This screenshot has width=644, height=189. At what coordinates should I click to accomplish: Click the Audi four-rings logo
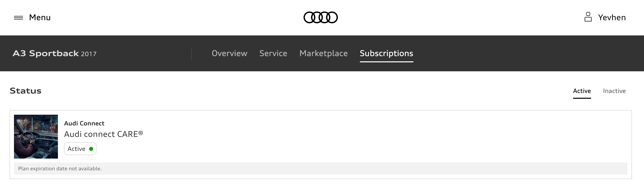[321, 17]
